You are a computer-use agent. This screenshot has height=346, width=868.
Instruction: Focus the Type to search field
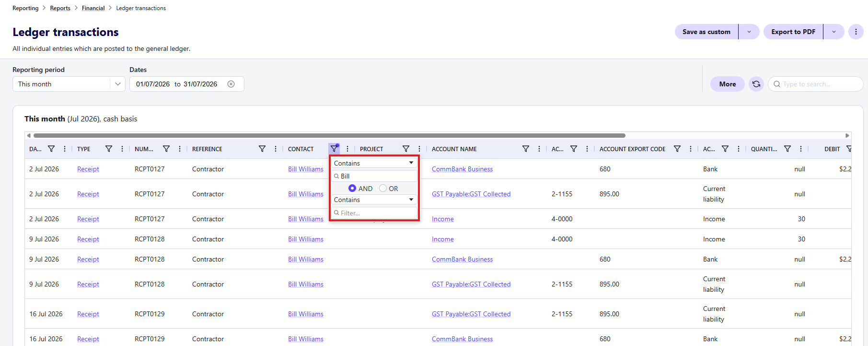(816, 84)
